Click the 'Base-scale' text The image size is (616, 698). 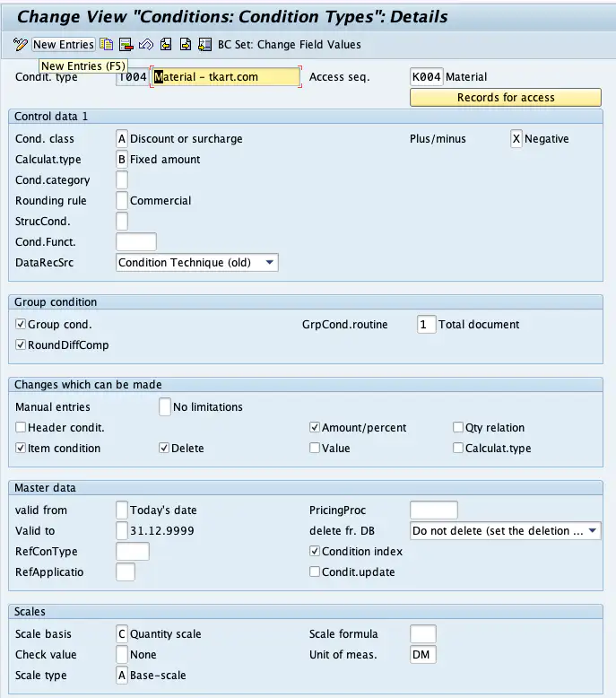tap(158, 676)
